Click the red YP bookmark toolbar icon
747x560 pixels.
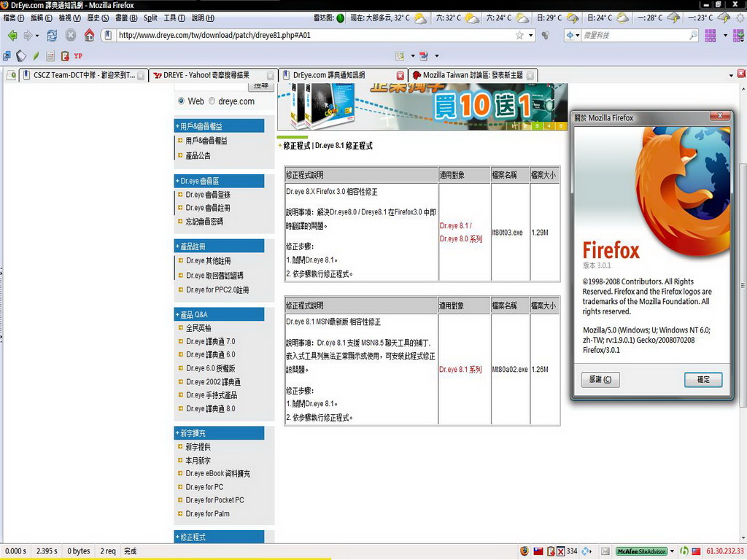tap(78, 55)
